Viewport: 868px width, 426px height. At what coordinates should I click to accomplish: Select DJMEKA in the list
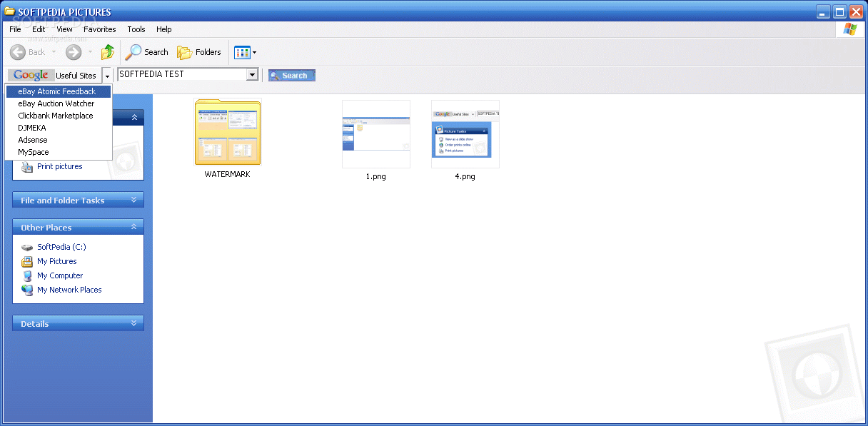click(59, 128)
